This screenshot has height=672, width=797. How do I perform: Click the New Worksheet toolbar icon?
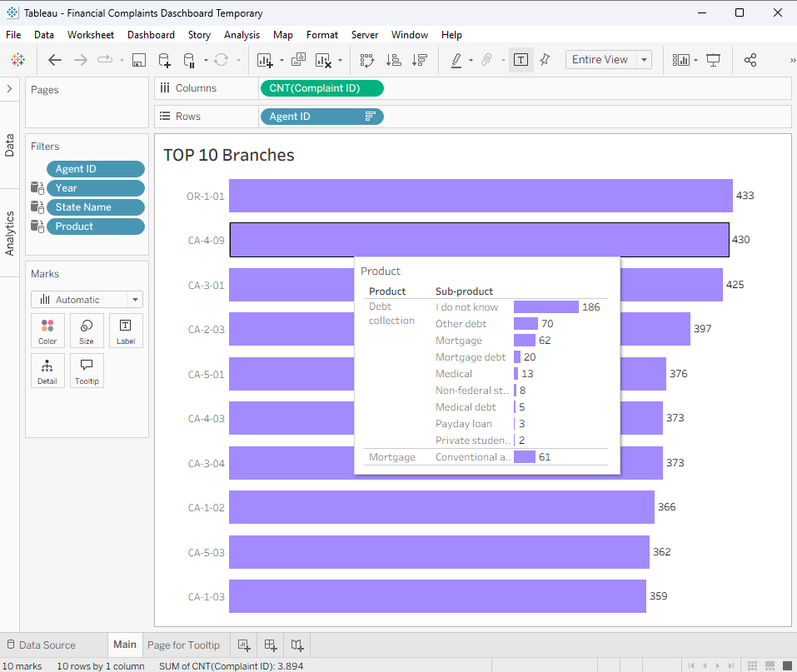point(265,60)
